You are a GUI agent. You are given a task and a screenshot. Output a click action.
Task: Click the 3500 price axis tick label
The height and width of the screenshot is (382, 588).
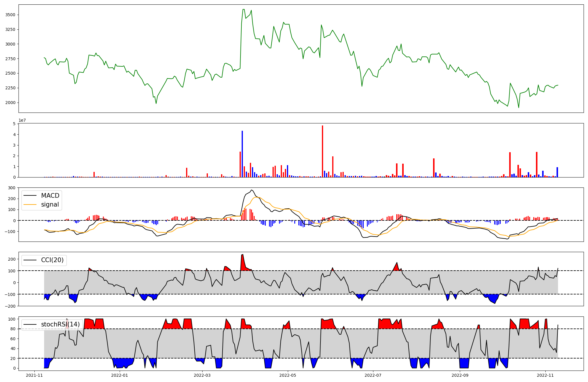(11, 15)
